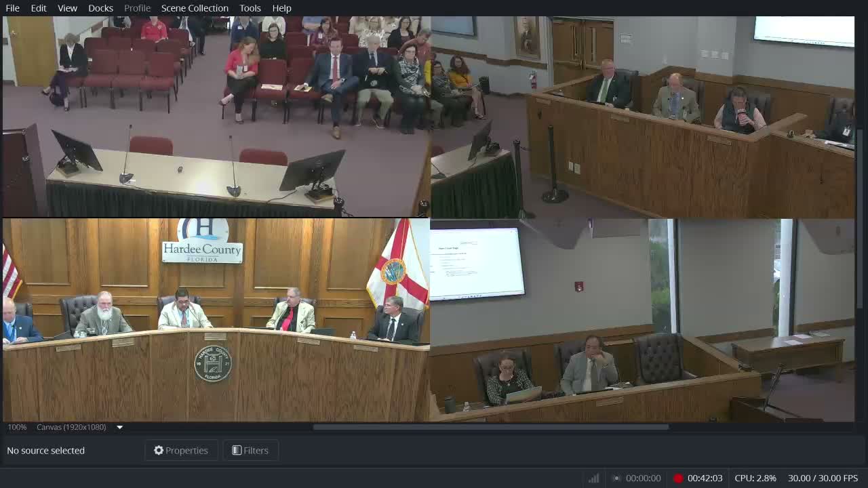Expand the canvas zoom dropdown arrow
The image size is (868, 488).
120,427
